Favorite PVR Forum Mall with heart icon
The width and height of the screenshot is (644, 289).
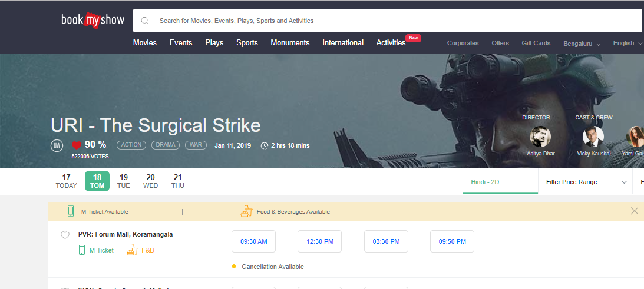(x=65, y=235)
